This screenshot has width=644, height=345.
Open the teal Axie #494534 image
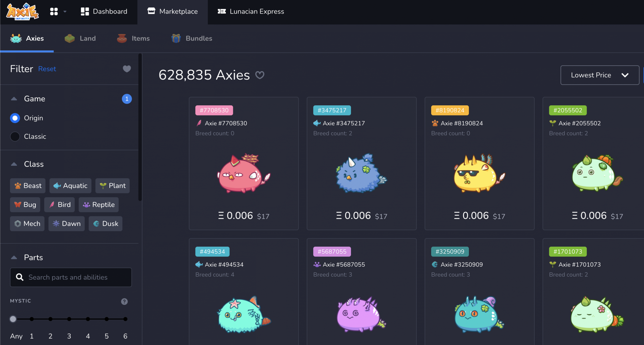pos(244,315)
